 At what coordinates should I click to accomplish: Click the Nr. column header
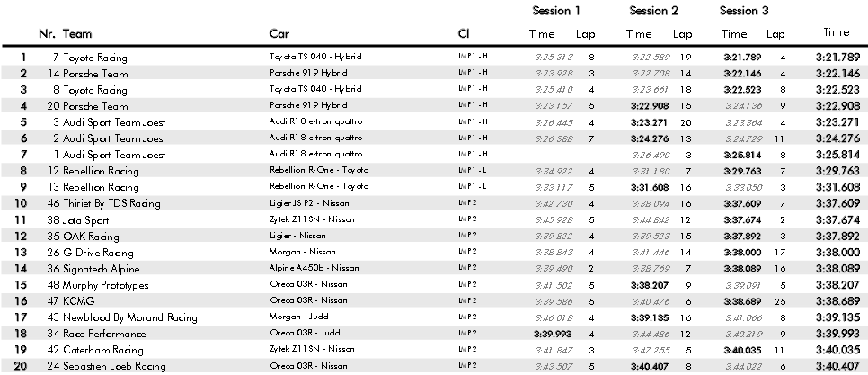click(47, 34)
